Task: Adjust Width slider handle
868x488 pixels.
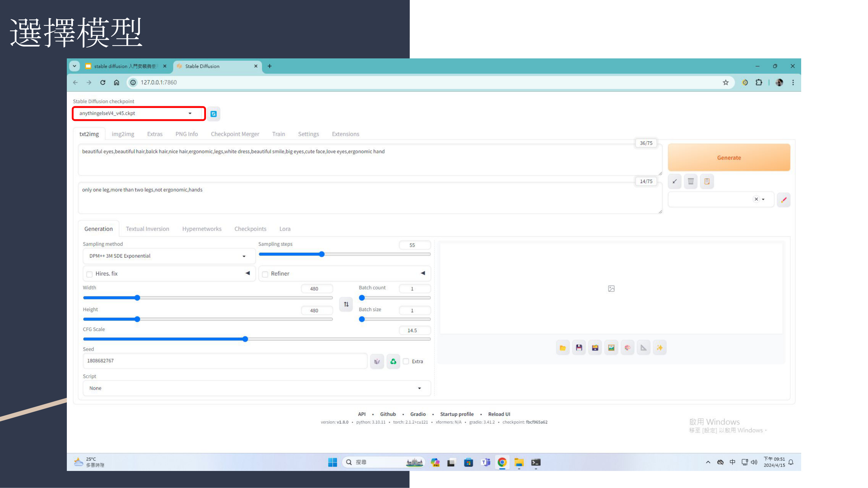Action: tap(137, 298)
